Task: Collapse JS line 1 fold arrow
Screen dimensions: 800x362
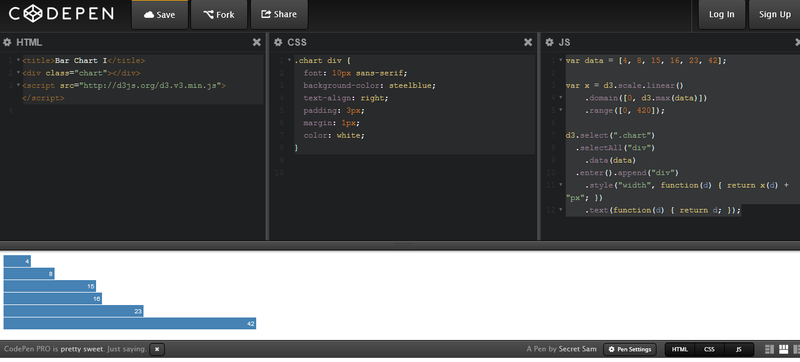Action: point(561,60)
